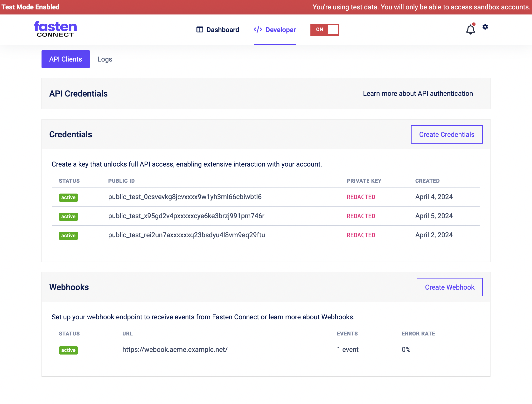Click the Developer code brackets icon
The width and height of the screenshot is (532, 404).
tap(258, 29)
